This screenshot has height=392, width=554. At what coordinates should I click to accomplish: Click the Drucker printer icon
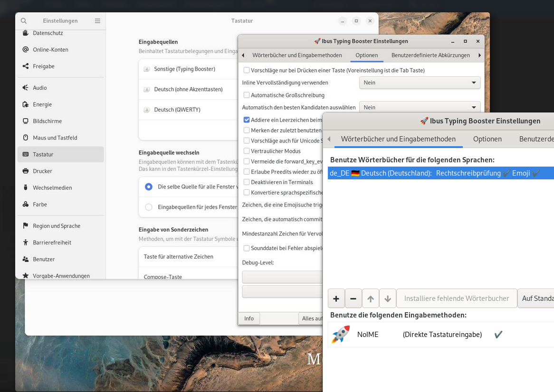(26, 171)
